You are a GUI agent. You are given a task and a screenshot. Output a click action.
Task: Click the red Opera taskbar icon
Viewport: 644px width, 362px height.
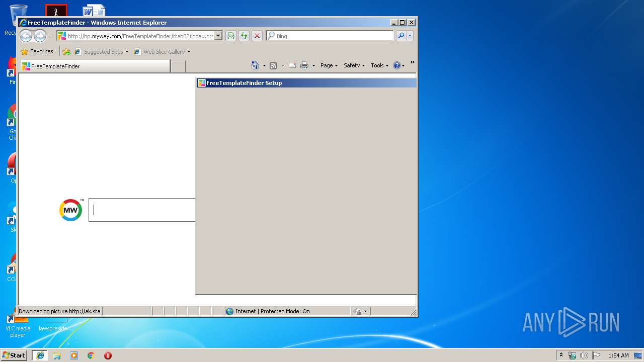(108, 355)
